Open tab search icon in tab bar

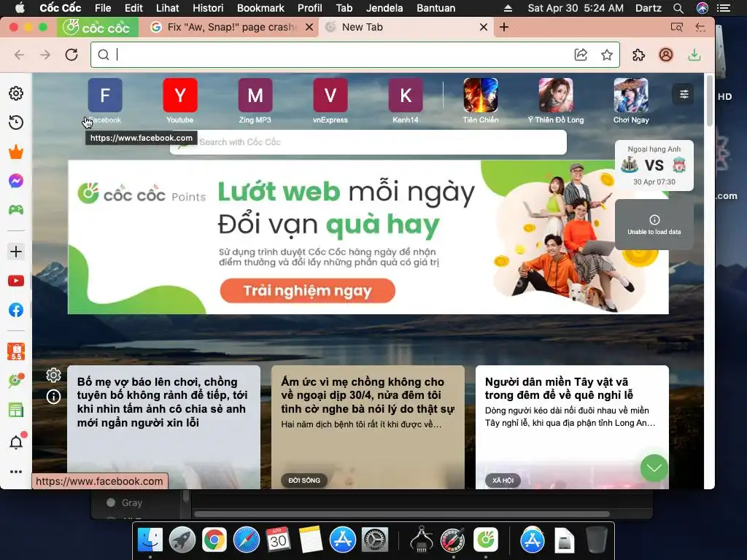tap(676, 27)
